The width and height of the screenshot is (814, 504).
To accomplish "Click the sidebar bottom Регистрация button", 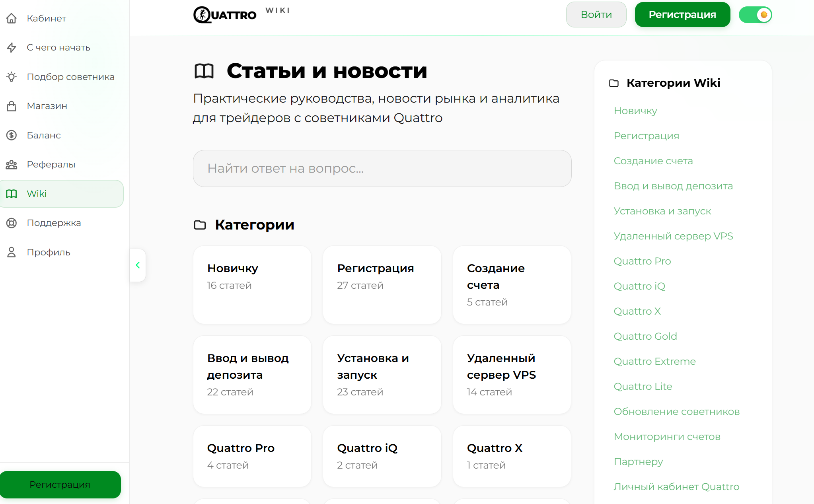I will pos(60,485).
